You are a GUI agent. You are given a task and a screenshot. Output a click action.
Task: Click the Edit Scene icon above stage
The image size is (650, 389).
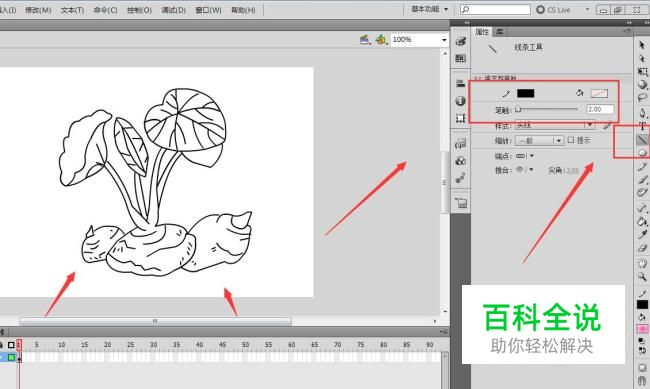[x=365, y=40]
